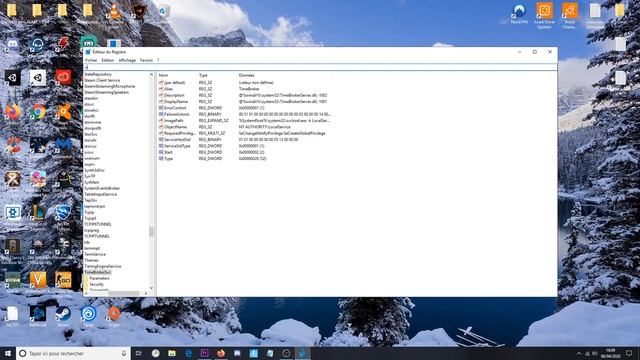Select the RequiredPrivileg... value name
This screenshot has height=360, width=640.
click(179, 133)
